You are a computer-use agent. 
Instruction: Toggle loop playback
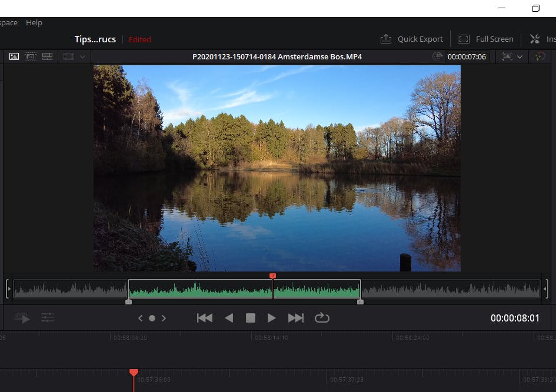[322, 317]
